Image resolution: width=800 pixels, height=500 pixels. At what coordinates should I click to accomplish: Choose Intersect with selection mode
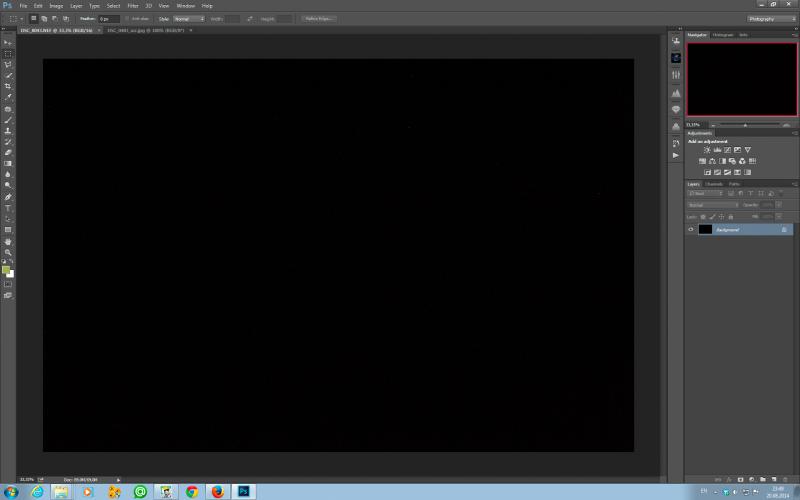(x=66, y=19)
